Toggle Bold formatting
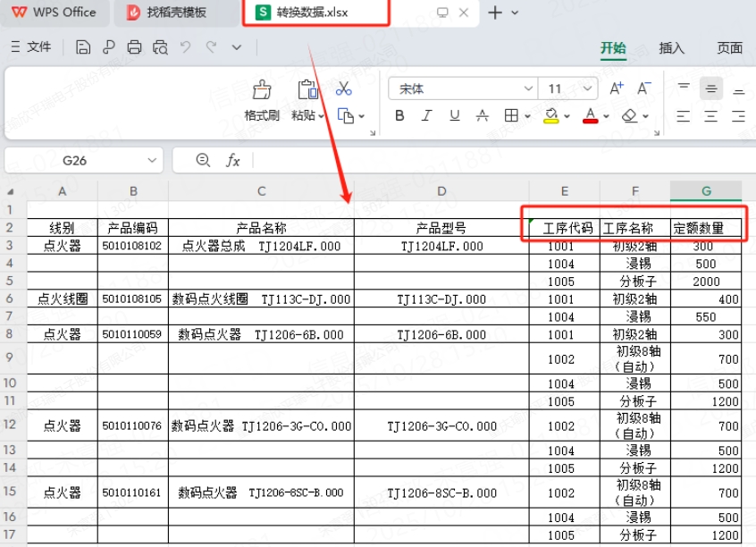This screenshot has width=756, height=547. tap(399, 115)
